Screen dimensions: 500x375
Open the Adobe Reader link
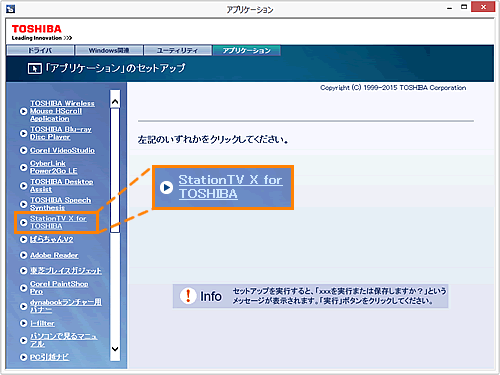click(54, 255)
